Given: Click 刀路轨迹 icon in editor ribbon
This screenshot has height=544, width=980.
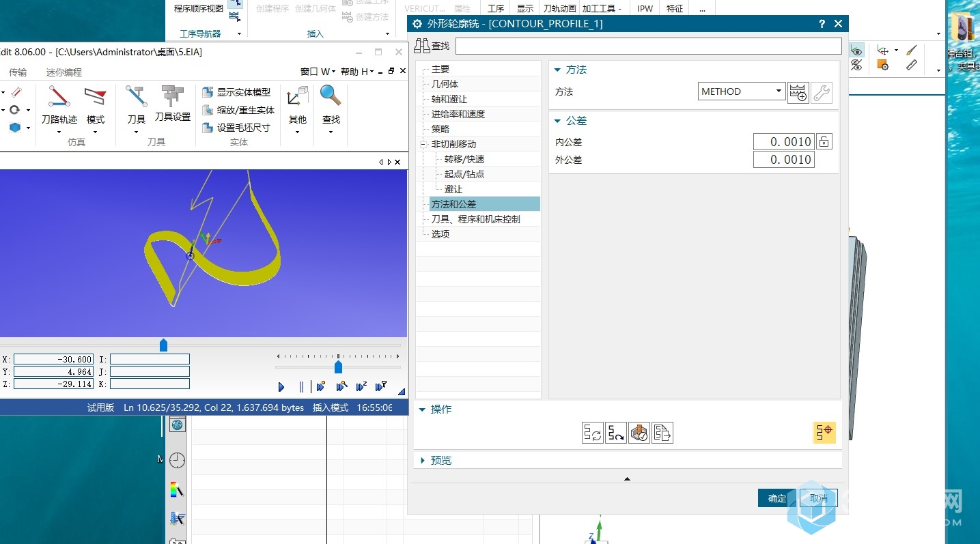Looking at the screenshot, I should (59, 109).
